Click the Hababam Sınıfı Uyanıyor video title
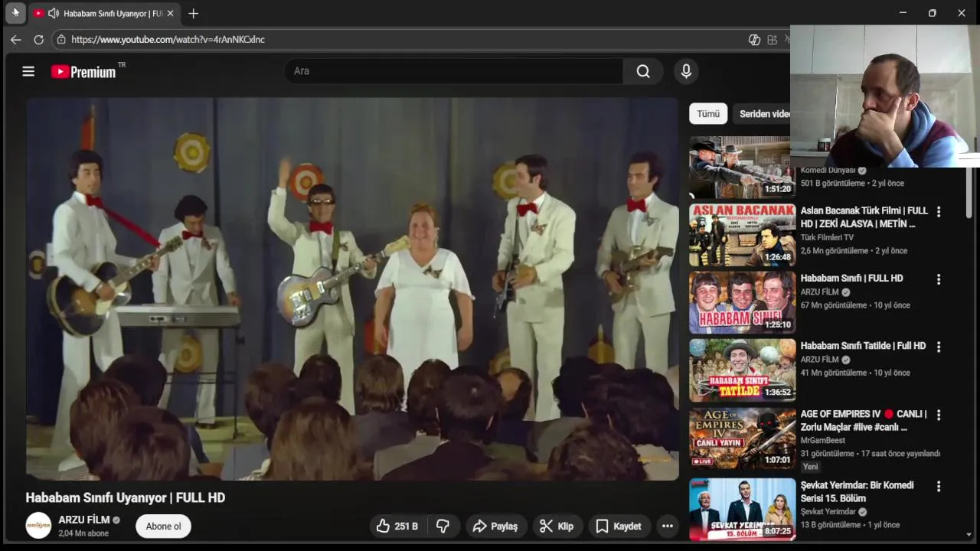This screenshot has height=551, width=980. tap(126, 497)
